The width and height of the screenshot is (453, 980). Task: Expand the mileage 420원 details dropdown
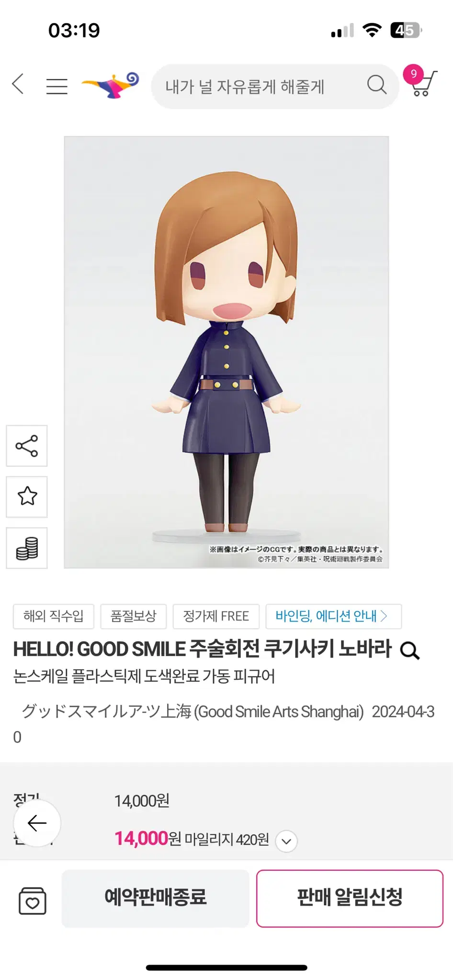(286, 841)
